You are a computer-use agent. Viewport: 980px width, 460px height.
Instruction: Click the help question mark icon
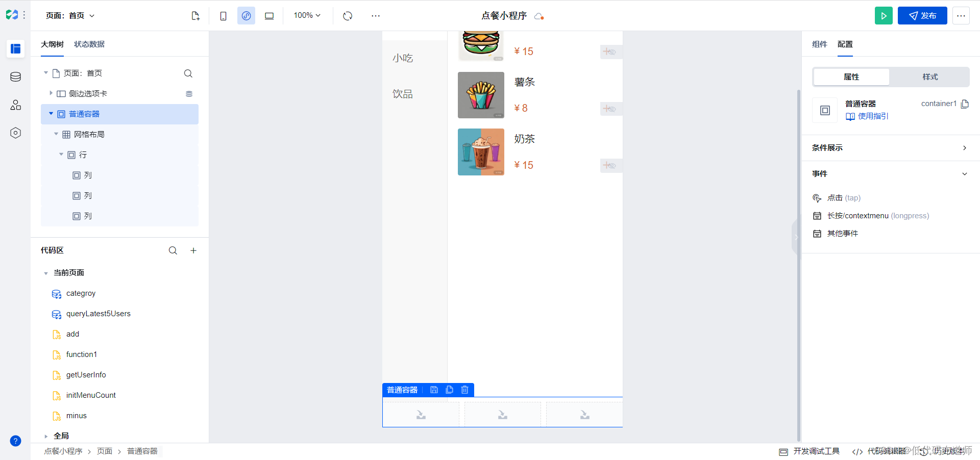[16, 441]
